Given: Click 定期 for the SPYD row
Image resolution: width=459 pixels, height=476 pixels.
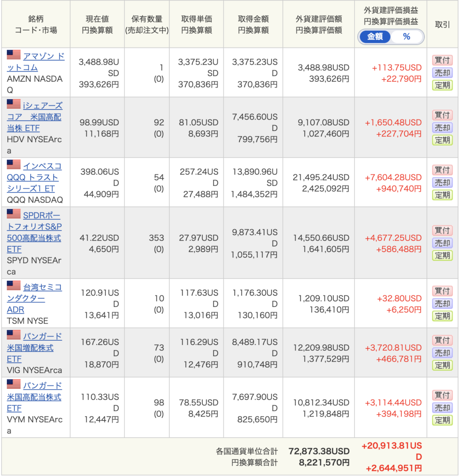Looking at the screenshot, I should point(442,256).
